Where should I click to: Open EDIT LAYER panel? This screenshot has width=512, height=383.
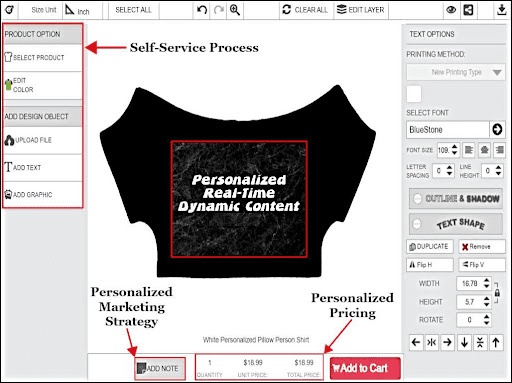click(x=360, y=10)
